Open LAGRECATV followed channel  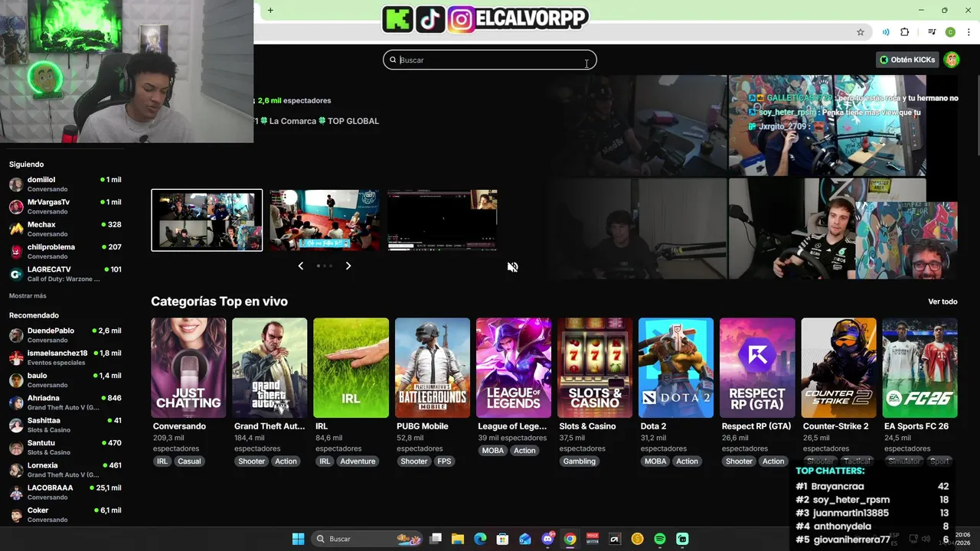click(65, 274)
